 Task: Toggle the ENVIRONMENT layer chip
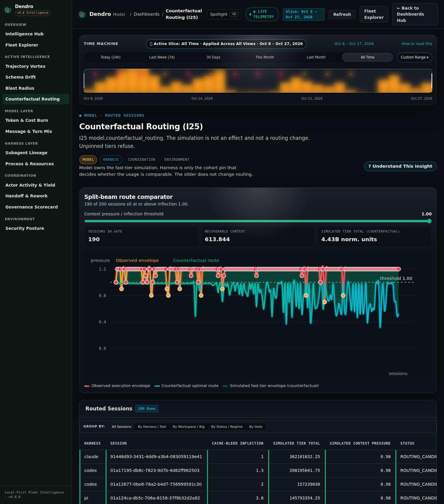[x=177, y=160]
